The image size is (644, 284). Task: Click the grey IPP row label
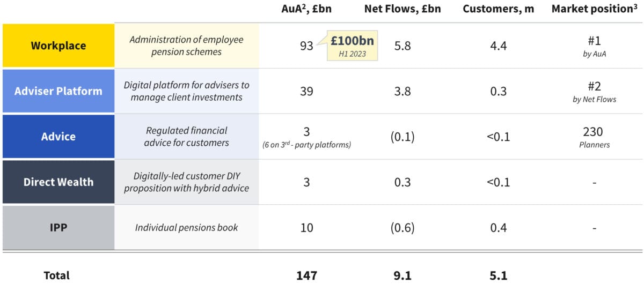58,227
